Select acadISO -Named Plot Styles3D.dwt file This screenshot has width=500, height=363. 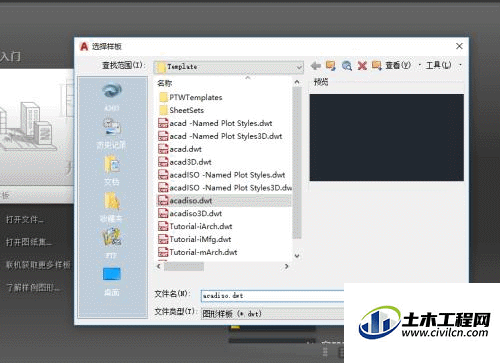pyautogui.click(x=225, y=188)
